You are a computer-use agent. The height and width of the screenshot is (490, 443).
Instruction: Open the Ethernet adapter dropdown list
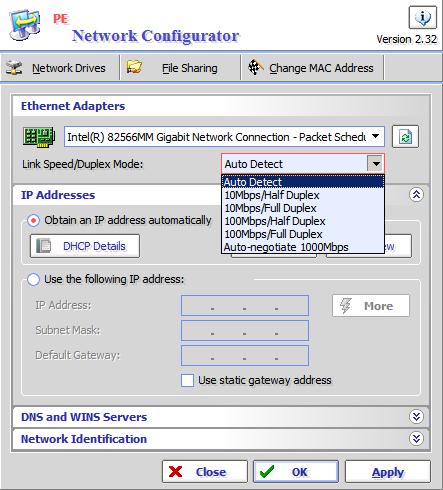375,136
